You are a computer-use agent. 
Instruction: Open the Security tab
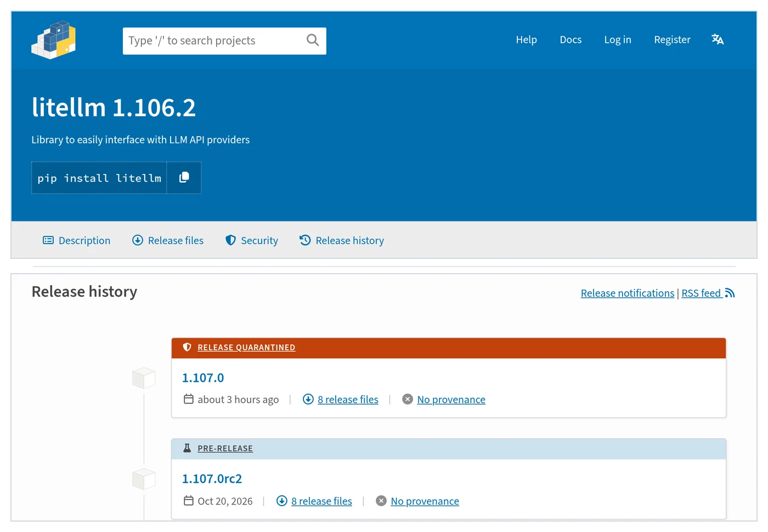pyautogui.click(x=252, y=240)
